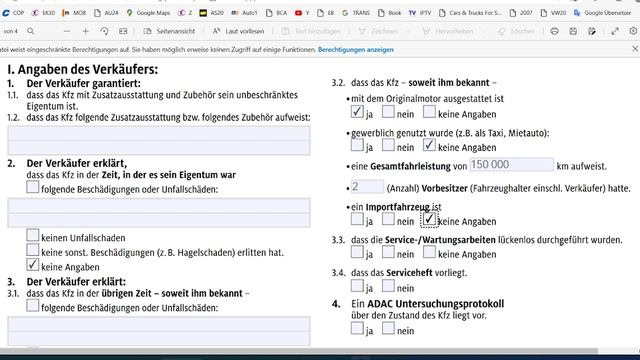Screen dimensions: 640x360
Task: Select the Zeichnen draw tool
Action: point(378,31)
